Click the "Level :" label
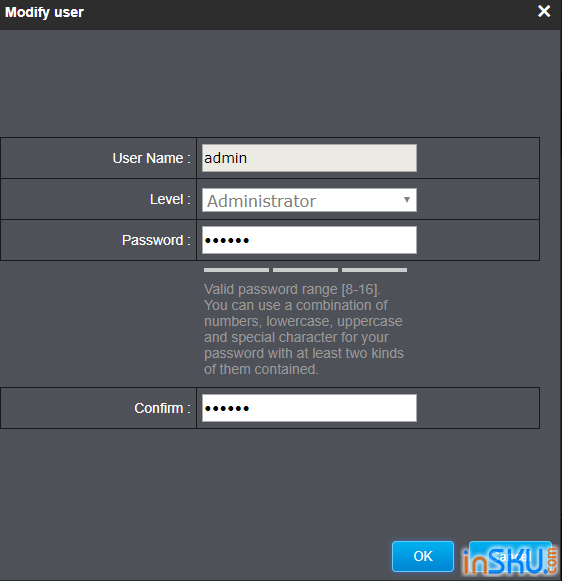Image resolution: width=562 pixels, height=581 pixels. [x=170, y=199]
